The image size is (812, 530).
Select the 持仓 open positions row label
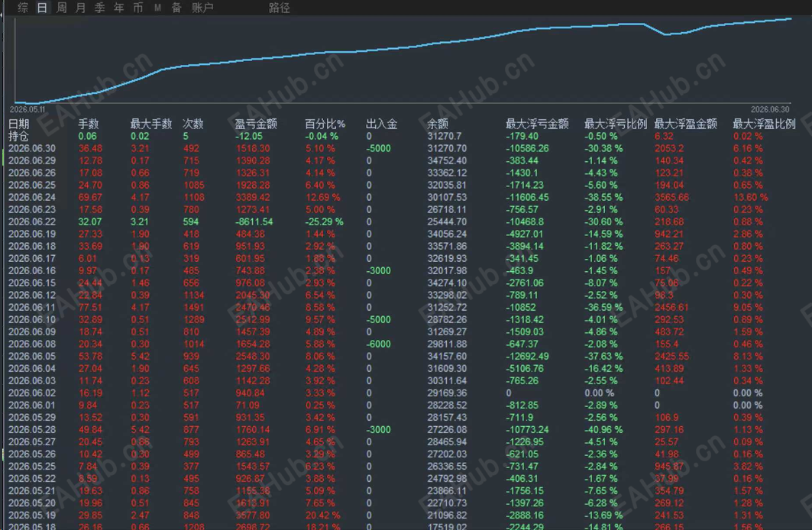[x=18, y=136]
